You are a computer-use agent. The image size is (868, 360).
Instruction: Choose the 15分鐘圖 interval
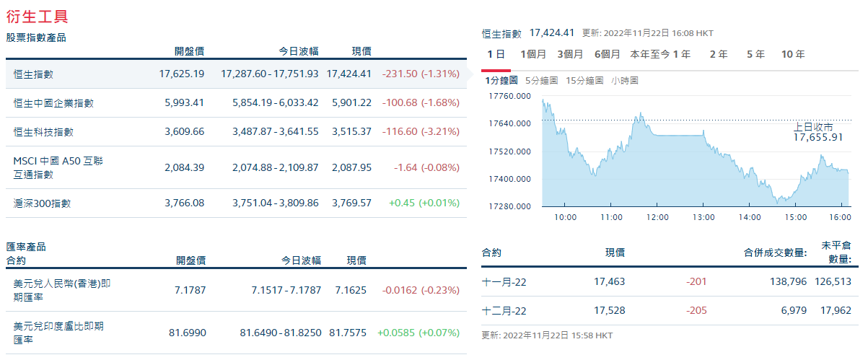[584, 81]
